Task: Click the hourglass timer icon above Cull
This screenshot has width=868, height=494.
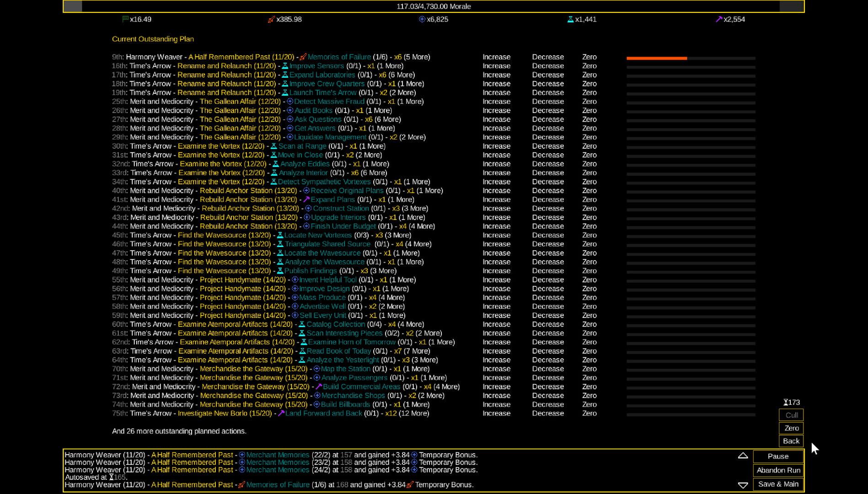Action: point(786,403)
